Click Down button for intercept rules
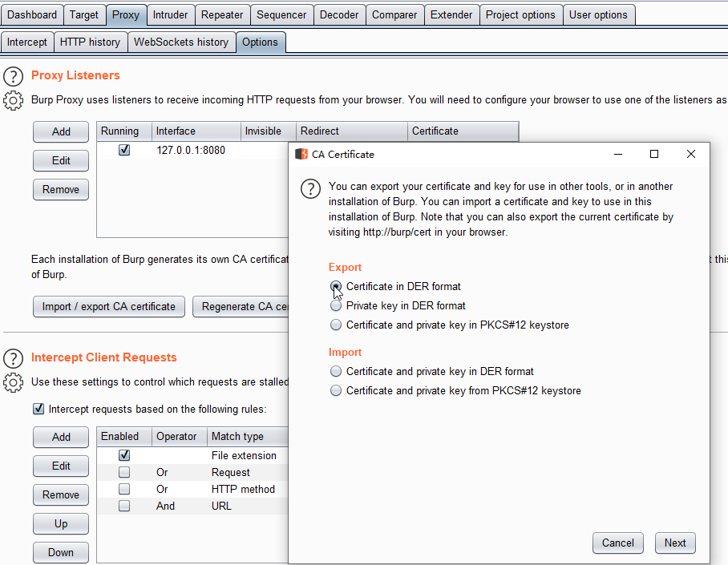This screenshot has height=565, width=728. click(61, 552)
